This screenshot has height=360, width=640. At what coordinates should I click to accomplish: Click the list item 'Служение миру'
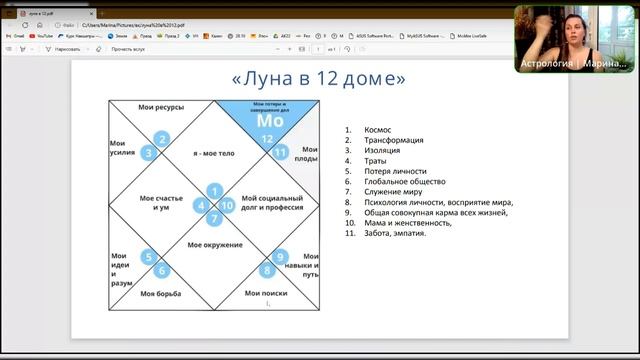393,191
